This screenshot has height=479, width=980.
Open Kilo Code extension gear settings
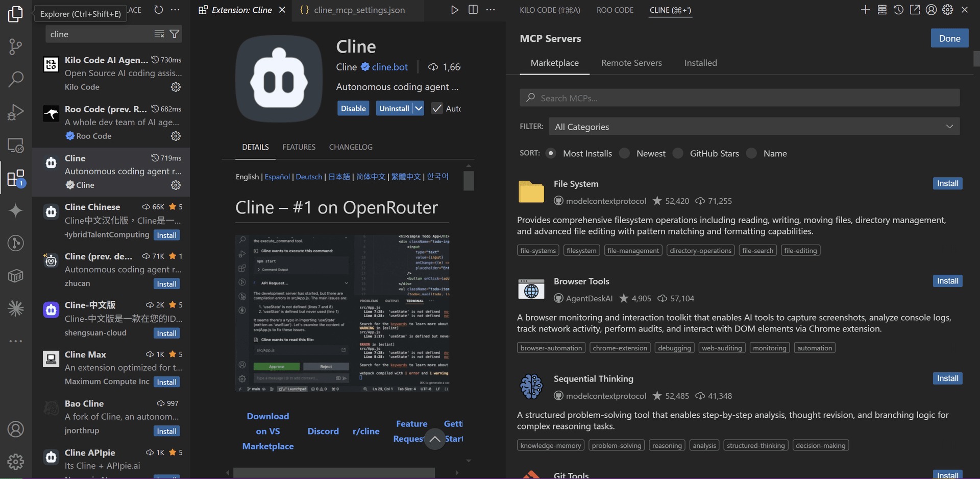pyautogui.click(x=176, y=87)
